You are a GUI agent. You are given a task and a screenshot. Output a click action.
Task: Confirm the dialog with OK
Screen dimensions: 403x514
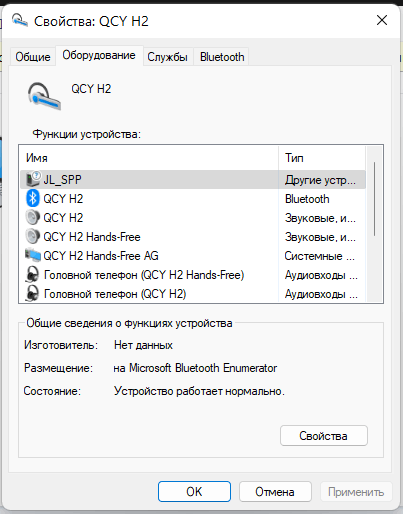click(x=194, y=491)
